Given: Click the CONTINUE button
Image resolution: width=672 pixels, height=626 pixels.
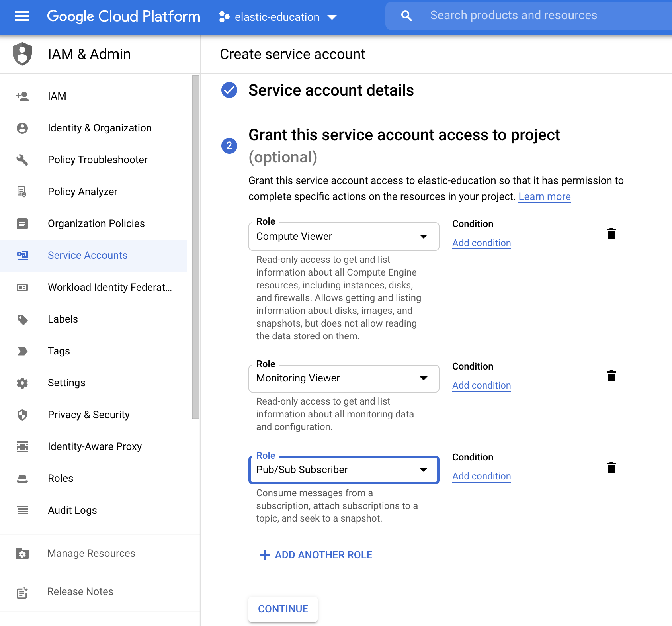Looking at the screenshot, I should click(x=283, y=609).
